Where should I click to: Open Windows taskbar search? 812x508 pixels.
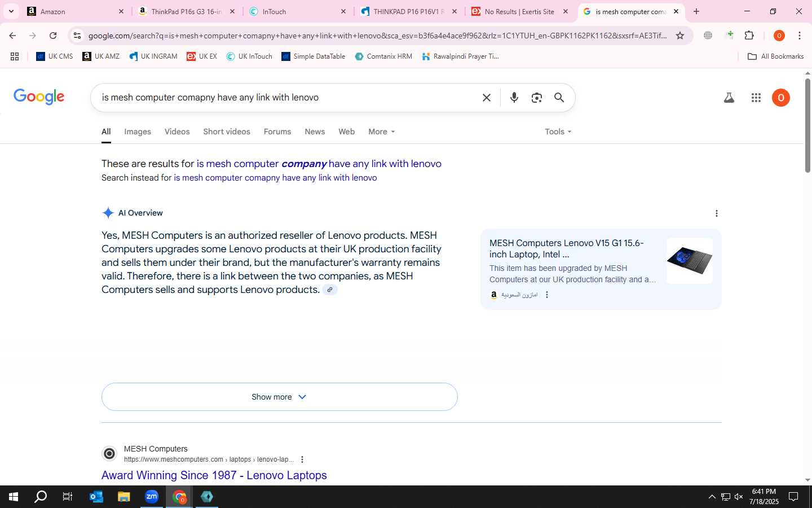tap(41, 497)
